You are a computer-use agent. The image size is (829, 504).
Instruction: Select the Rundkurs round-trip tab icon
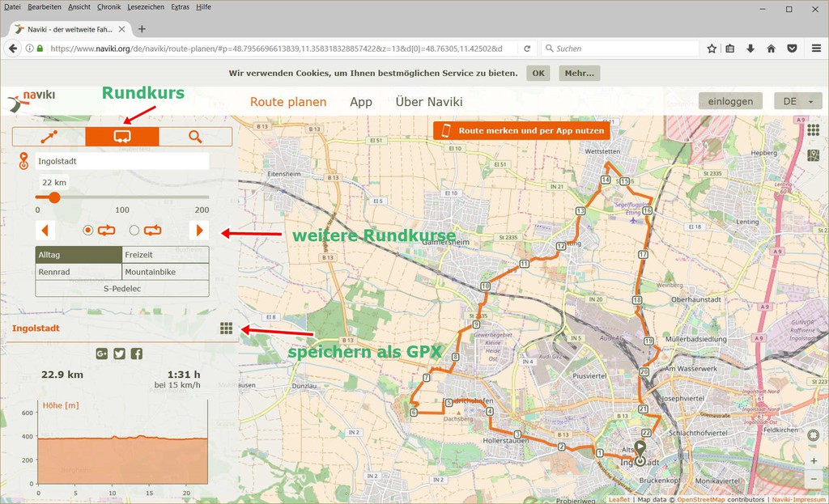click(x=122, y=137)
